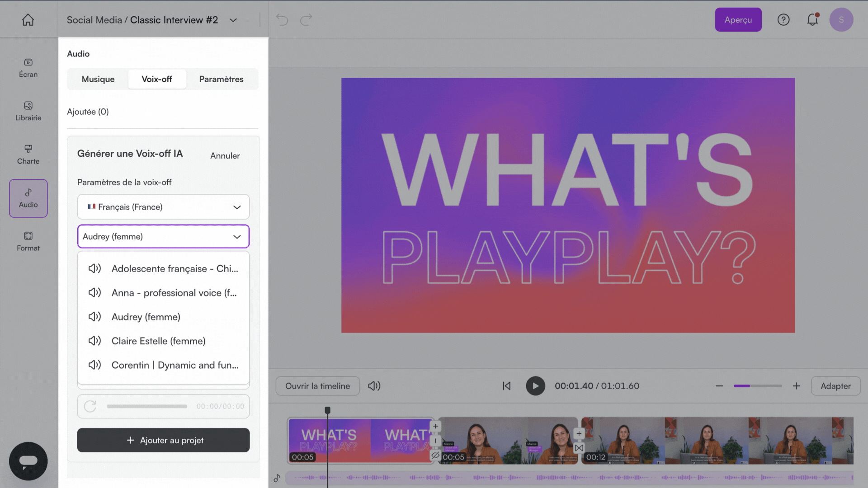Open the chat support bubble
Screen dimensions: 868x488
click(28, 461)
